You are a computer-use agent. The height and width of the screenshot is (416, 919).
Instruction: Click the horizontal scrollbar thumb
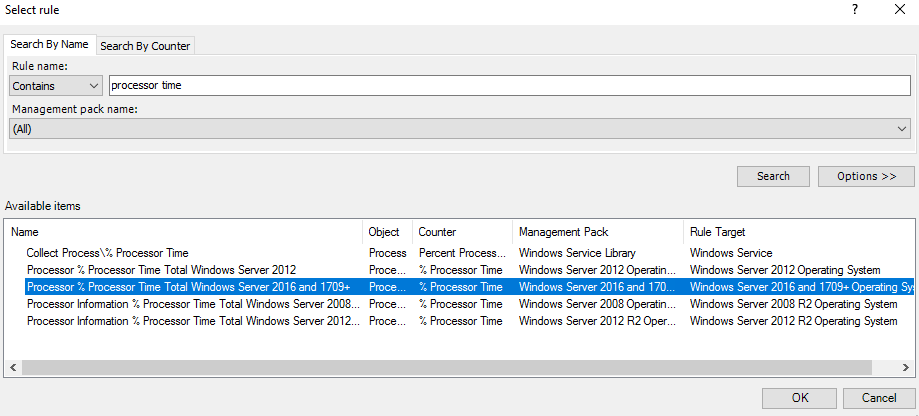click(447, 367)
